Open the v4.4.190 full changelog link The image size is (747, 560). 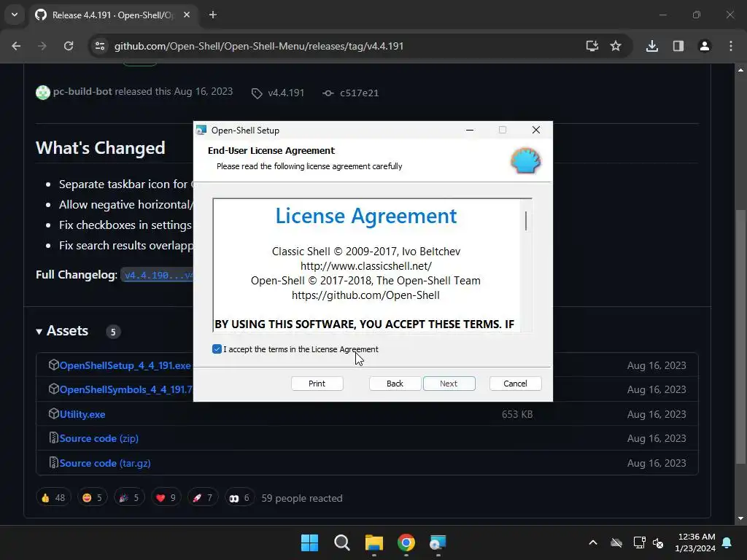[158, 275]
